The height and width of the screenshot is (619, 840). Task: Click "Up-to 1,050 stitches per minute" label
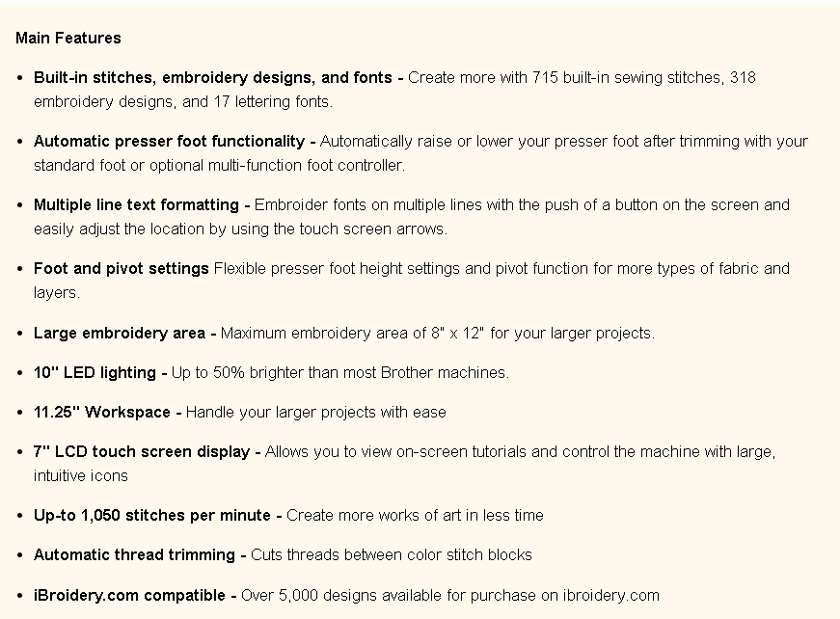click(x=151, y=515)
